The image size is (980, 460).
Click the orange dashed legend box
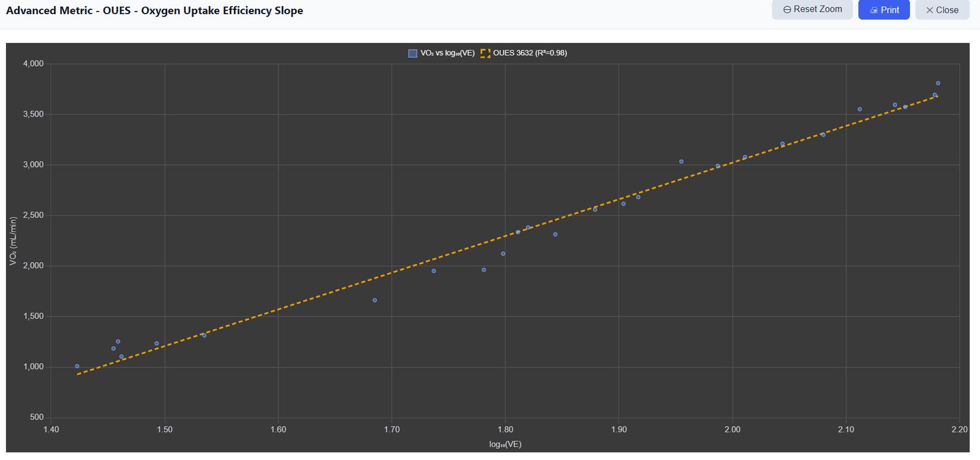click(x=486, y=53)
